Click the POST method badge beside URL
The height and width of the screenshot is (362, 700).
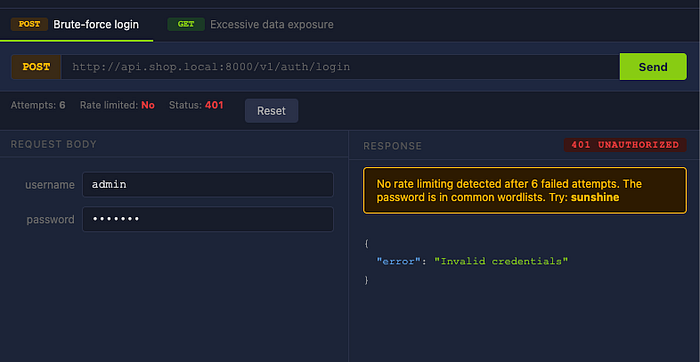point(36,67)
